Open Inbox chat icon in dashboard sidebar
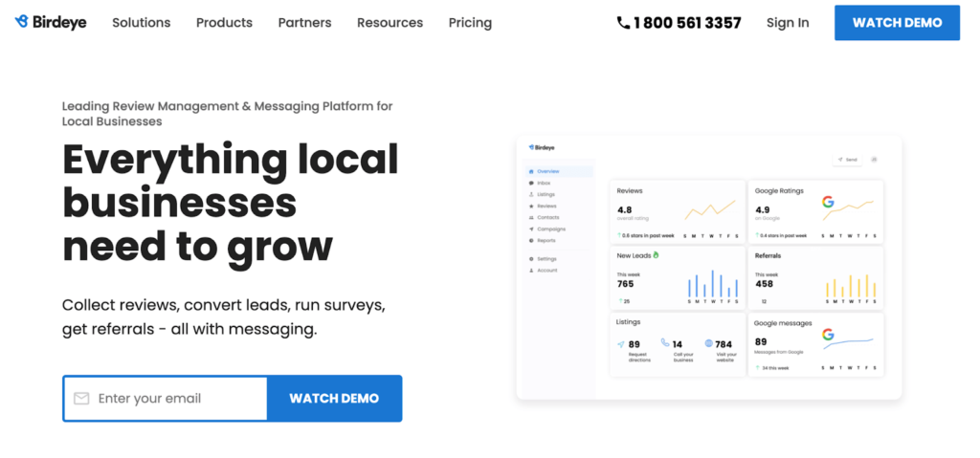The height and width of the screenshot is (458, 980). tap(531, 183)
